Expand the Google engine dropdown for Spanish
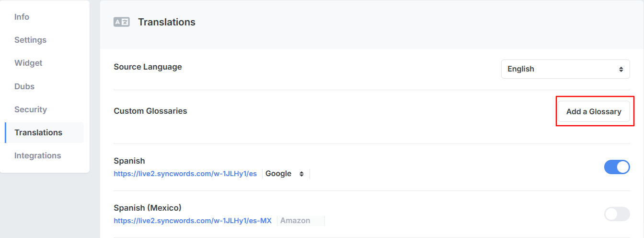Viewport: 644px width, 238px height. (285, 174)
